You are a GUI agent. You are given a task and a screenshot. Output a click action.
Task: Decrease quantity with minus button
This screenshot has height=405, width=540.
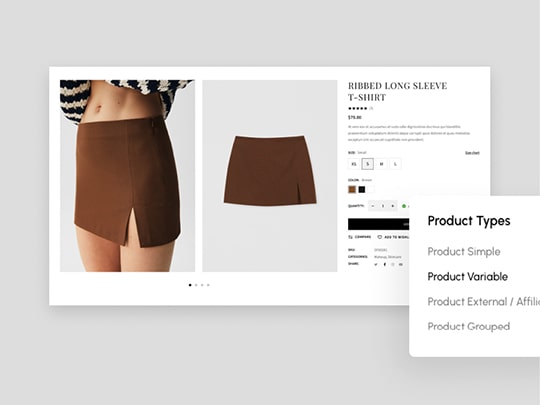(x=373, y=206)
